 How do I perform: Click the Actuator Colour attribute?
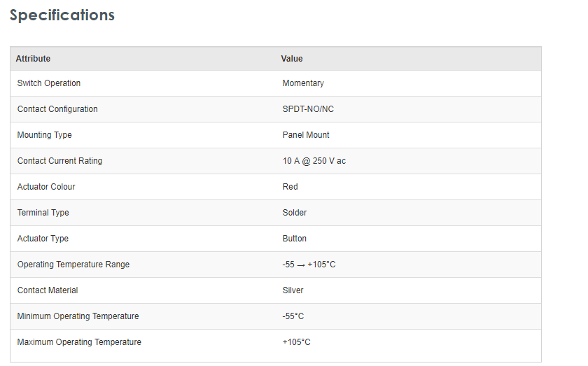pos(46,187)
